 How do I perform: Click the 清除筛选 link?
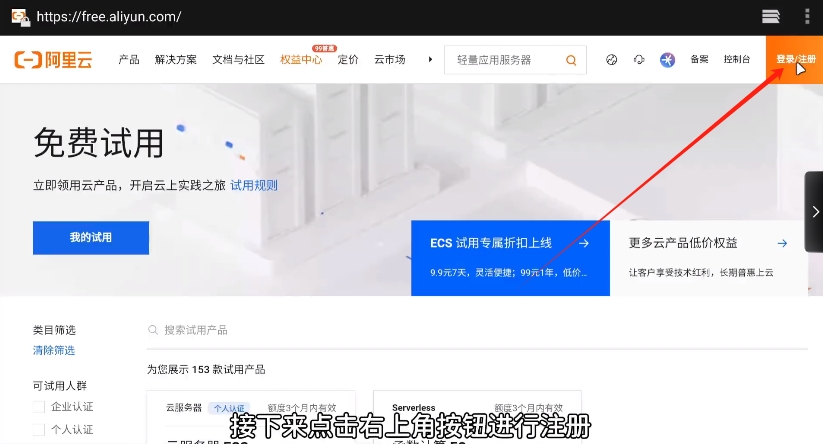(53, 350)
